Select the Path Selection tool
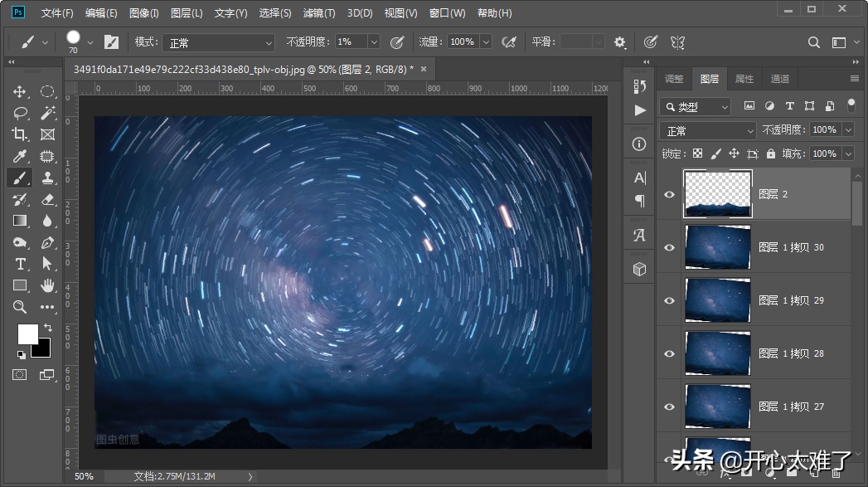This screenshot has width=868, height=487. (47, 265)
